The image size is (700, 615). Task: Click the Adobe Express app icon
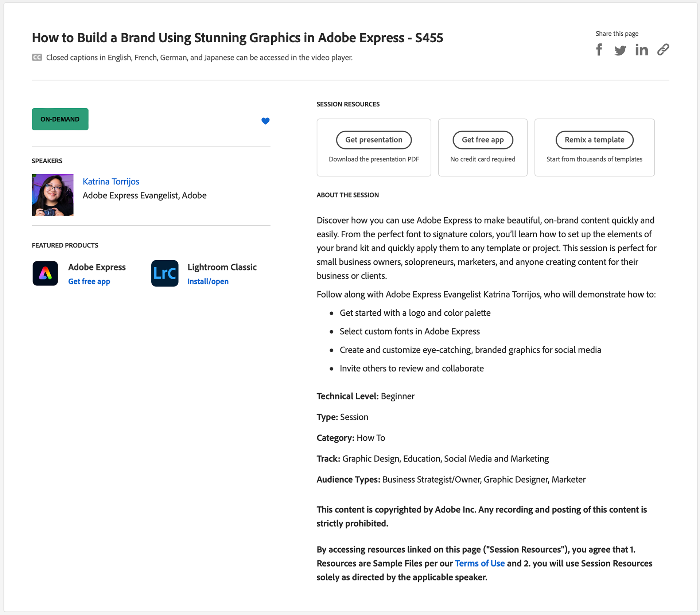(x=45, y=273)
